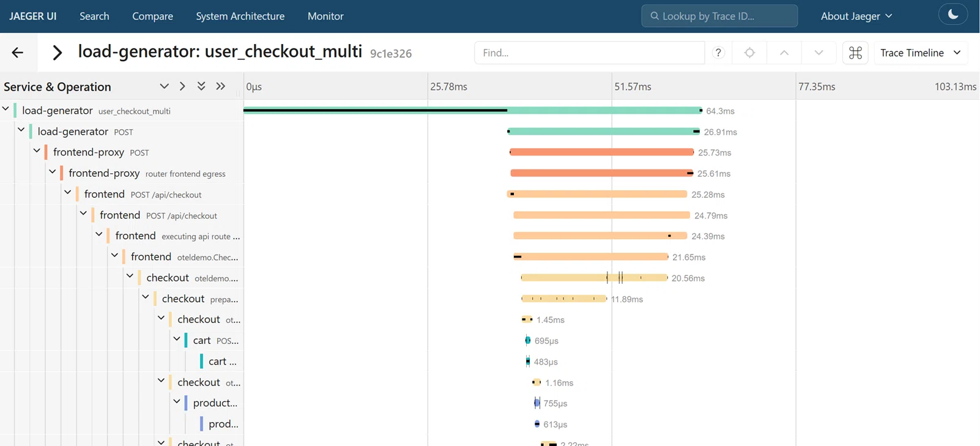This screenshot has width=980, height=446.
Task: Collapse the load-generator user_checkout_multi row
Action: [x=6, y=110]
